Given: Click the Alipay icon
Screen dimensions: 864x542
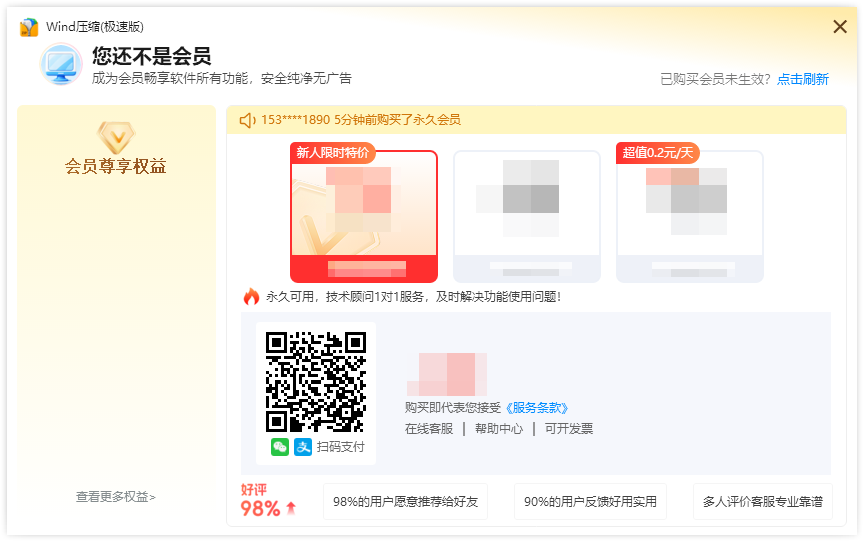Looking at the screenshot, I should 303,447.
